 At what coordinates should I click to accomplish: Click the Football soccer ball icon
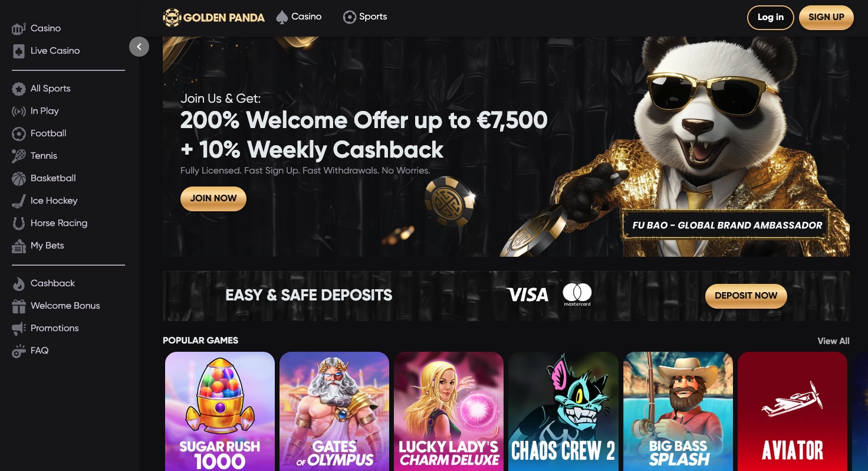(x=19, y=133)
